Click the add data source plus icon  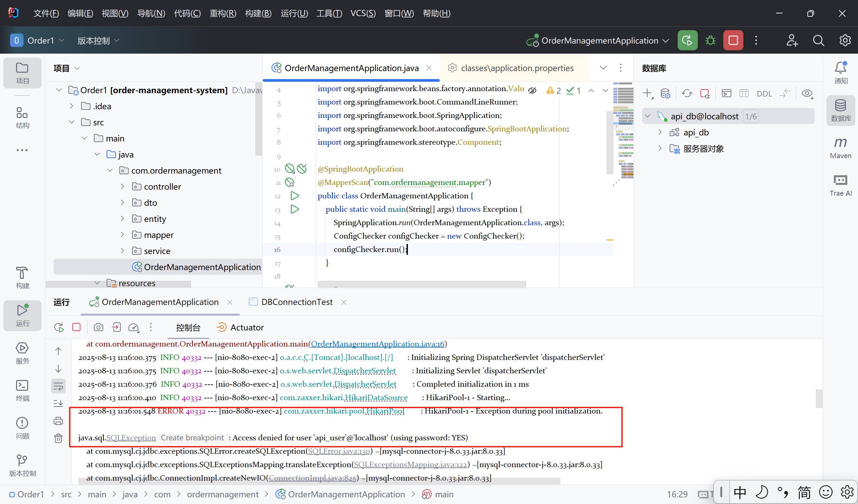(x=647, y=93)
